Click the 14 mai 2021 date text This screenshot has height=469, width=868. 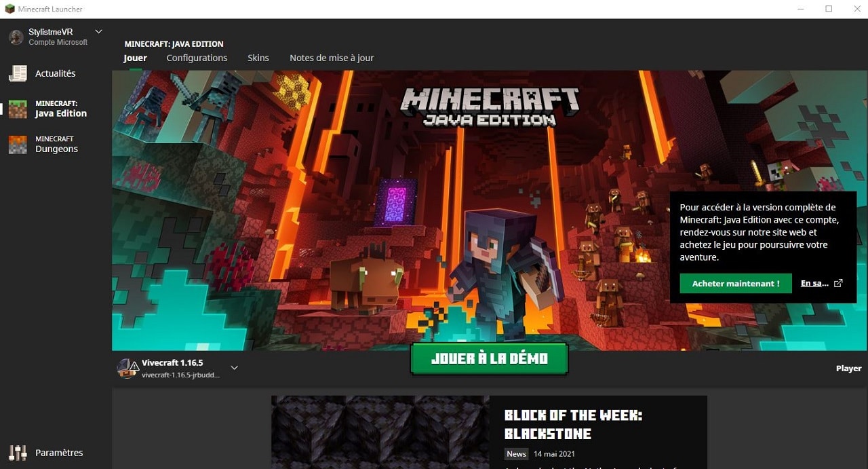click(554, 453)
